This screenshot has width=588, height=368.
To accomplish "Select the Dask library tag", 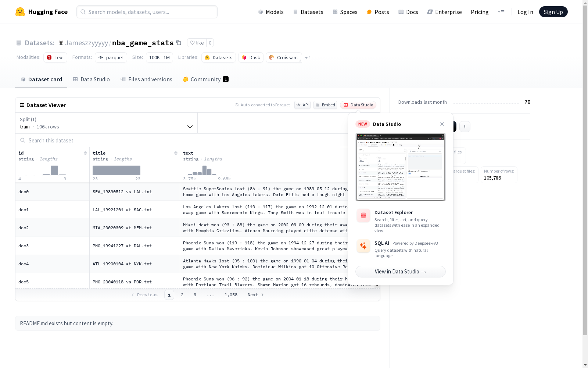I will coord(251,57).
